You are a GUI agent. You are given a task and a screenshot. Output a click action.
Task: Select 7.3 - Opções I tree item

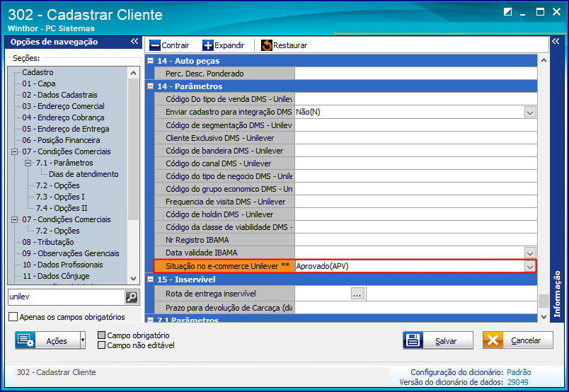pos(60,197)
